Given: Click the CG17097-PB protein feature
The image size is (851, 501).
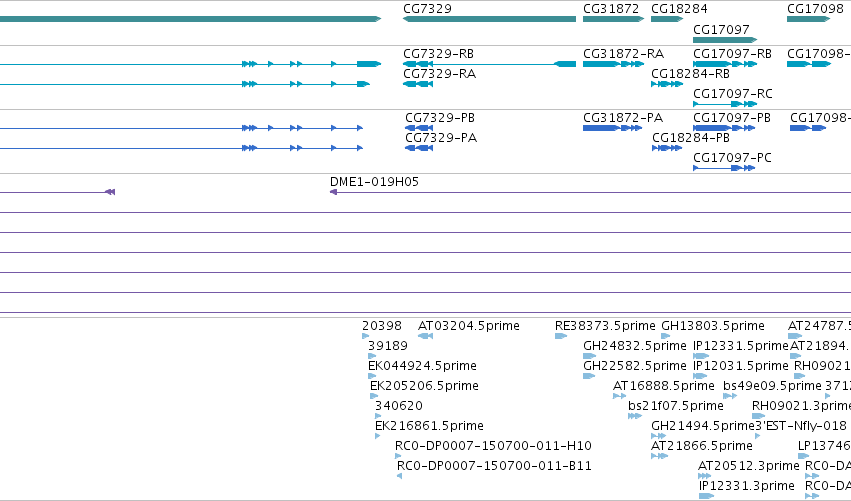Looking at the screenshot, I should tap(724, 128).
